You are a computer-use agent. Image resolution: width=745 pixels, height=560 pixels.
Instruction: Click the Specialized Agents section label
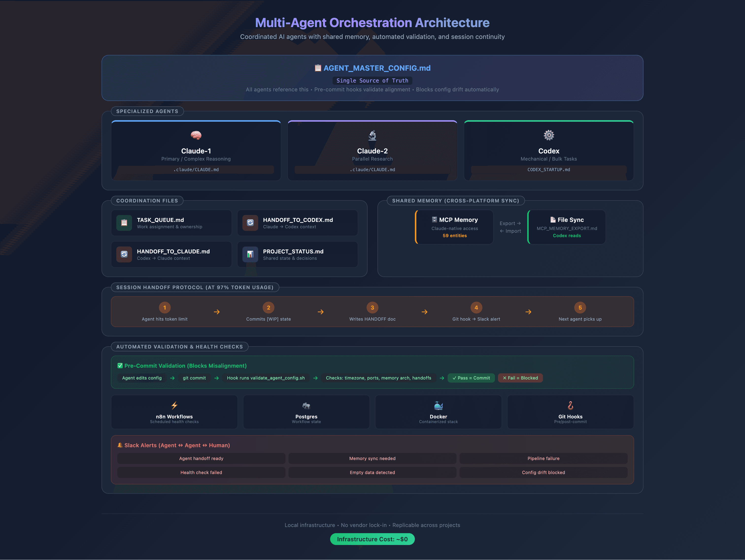point(147,111)
